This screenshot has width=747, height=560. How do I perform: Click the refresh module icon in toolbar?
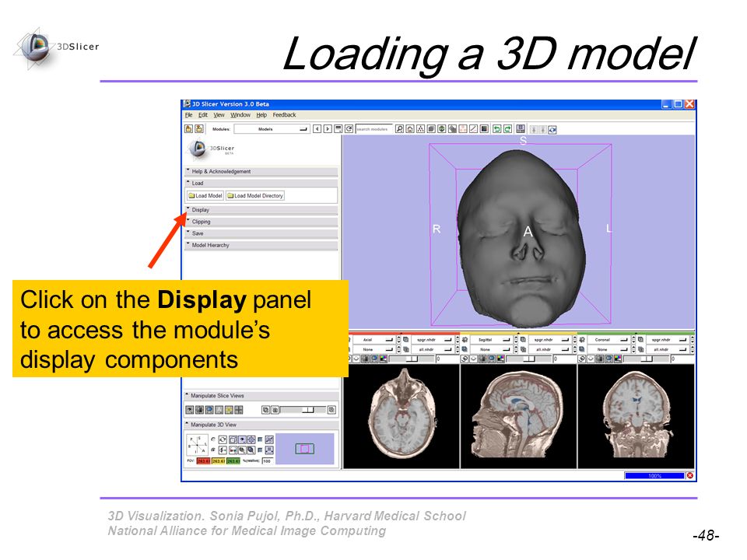(x=349, y=129)
